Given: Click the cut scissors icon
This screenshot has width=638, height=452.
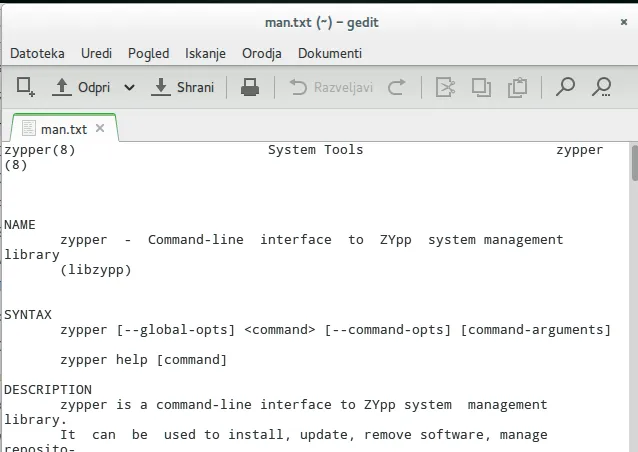Looking at the screenshot, I should tap(446, 87).
